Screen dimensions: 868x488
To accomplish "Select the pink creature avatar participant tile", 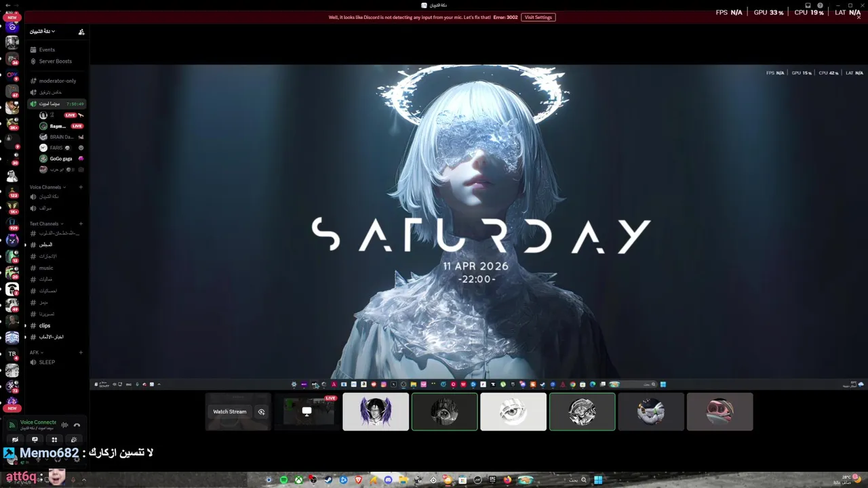I will [x=719, y=411].
